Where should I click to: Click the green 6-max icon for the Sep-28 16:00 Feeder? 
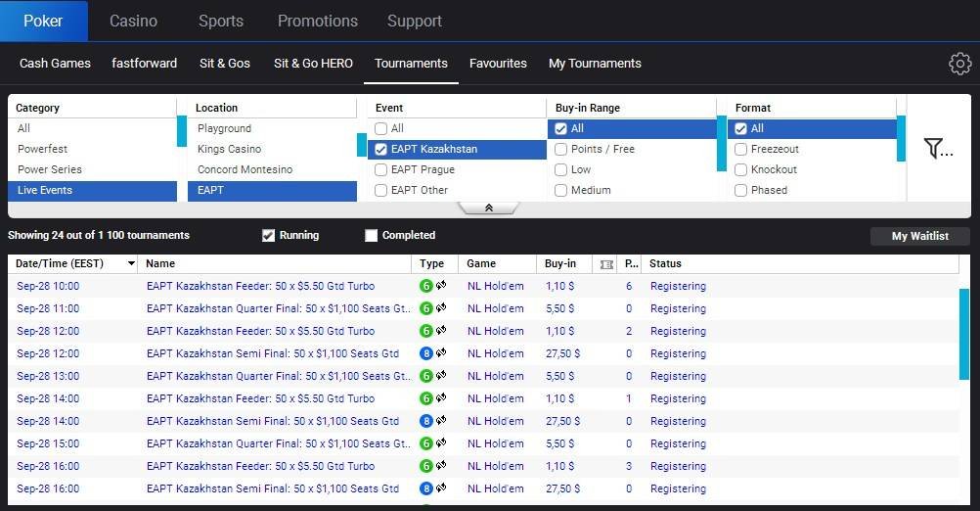(x=426, y=466)
